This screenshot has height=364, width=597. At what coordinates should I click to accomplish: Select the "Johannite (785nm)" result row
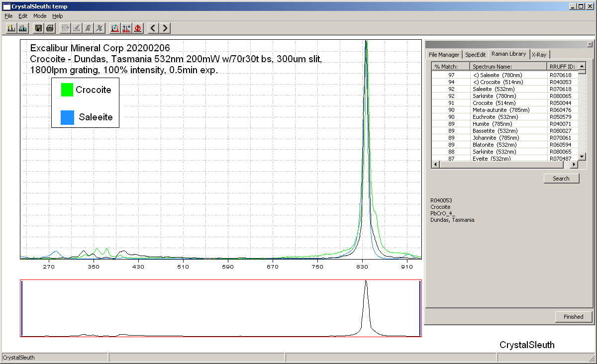pos(504,138)
